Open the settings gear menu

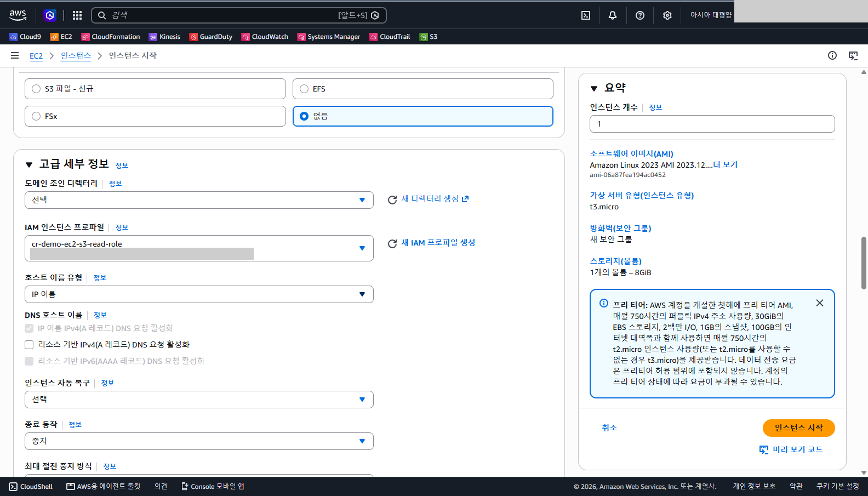[667, 15]
